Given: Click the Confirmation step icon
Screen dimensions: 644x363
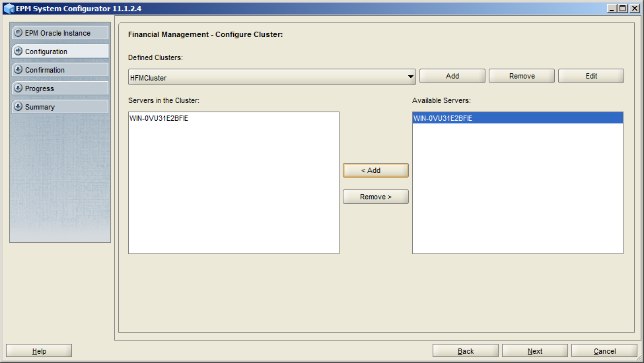Looking at the screenshot, I should pyautogui.click(x=18, y=70).
